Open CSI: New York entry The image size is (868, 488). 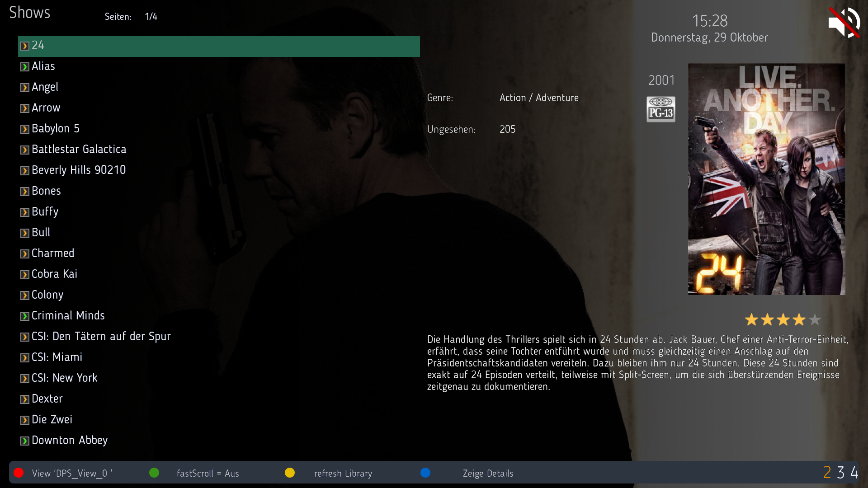[x=219, y=378]
